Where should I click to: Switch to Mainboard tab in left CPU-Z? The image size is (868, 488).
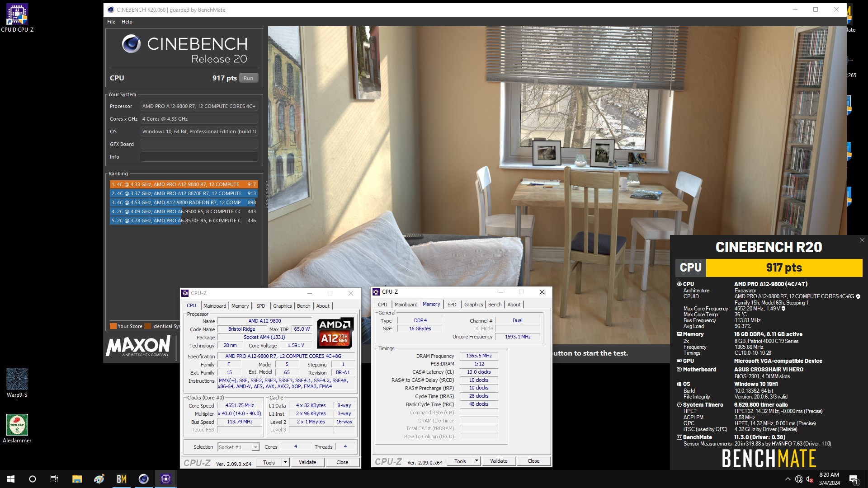tap(215, 306)
